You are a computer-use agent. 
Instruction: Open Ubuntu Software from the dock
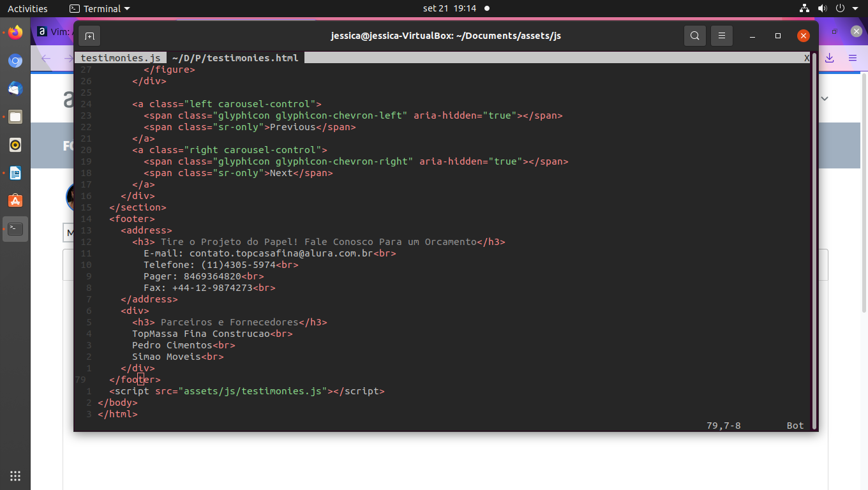tap(15, 201)
